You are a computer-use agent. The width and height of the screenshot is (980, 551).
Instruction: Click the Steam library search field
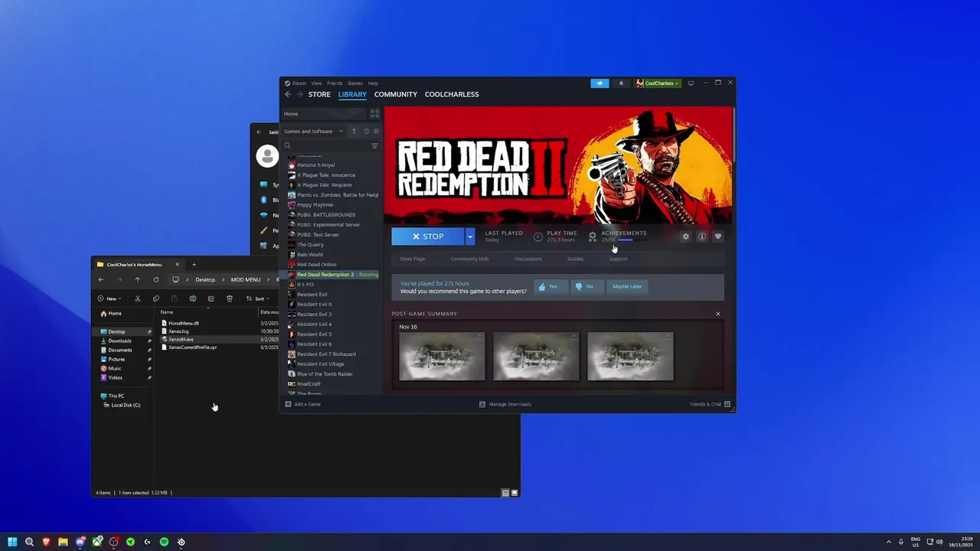tap(325, 145)
